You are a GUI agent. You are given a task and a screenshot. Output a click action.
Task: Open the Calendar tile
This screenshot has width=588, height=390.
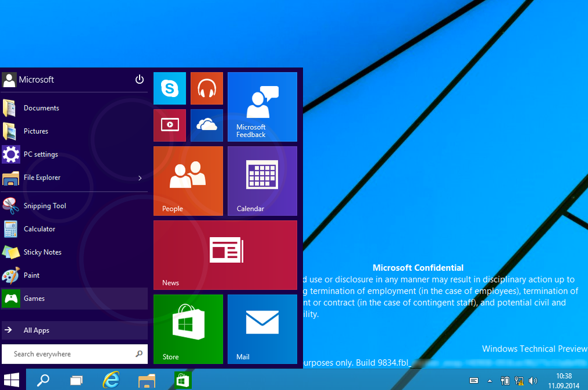[x=262, y=181]
